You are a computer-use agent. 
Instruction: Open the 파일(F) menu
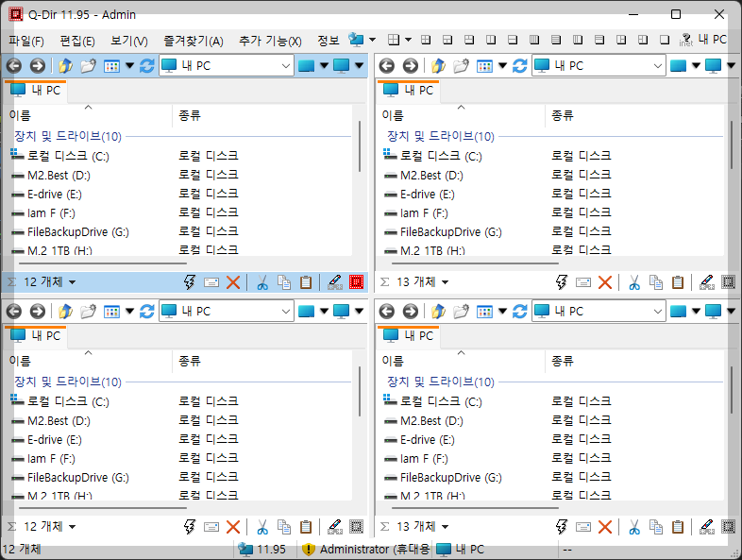(x=26, y=42)
